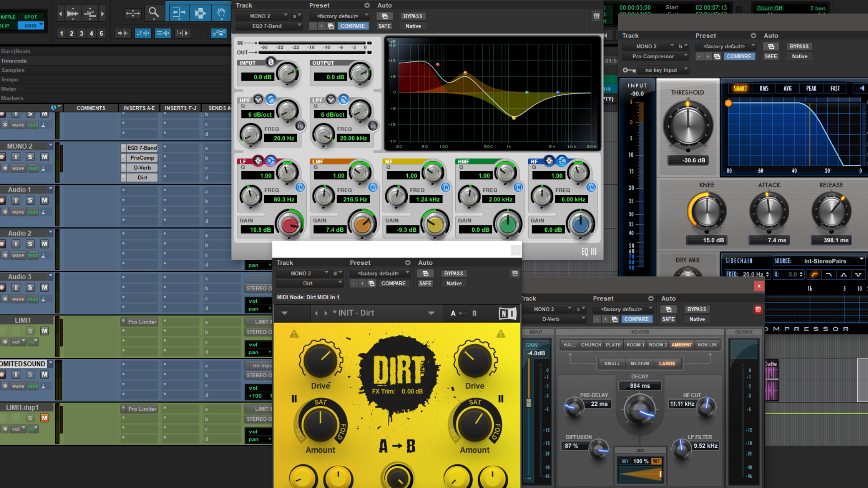
Task: Open Dirt main menu triangle
Action: 284,313
